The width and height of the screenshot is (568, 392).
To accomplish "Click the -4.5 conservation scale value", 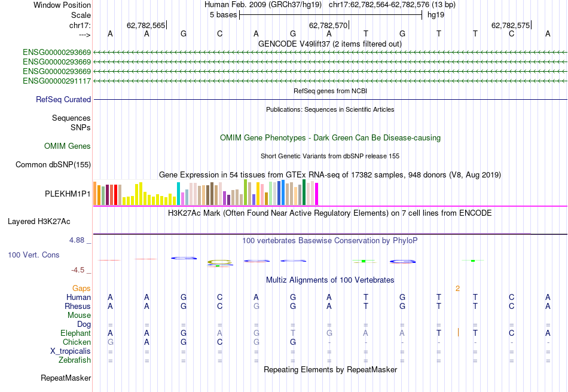I will coord(78,270).
